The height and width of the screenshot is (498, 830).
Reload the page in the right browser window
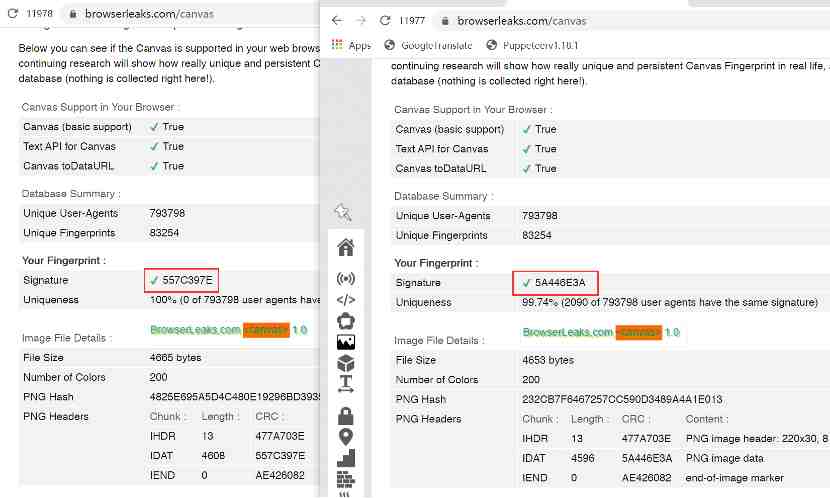[385, 21]
